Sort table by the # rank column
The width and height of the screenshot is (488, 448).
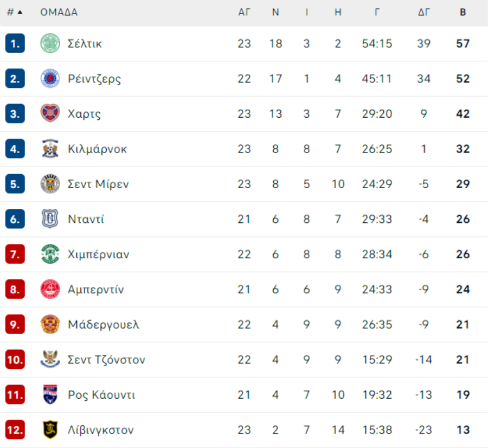click(x=15, y=12)
